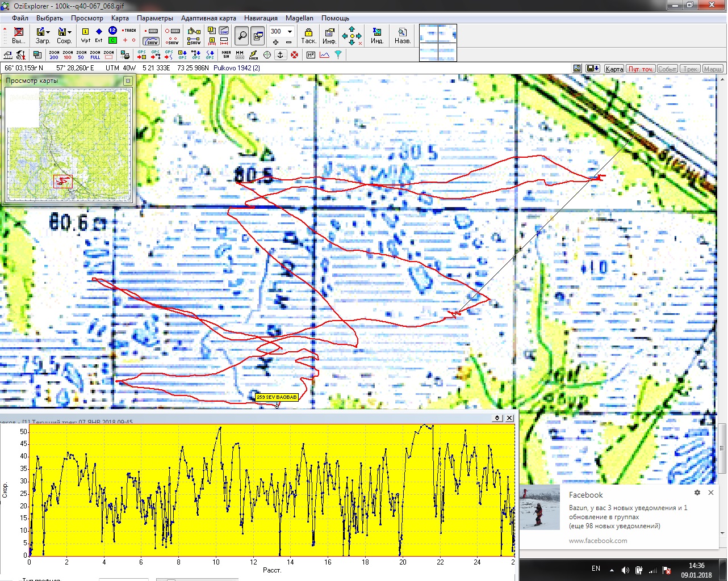Click the magnifier zoom window button
This screenshot has height=581, width=728.
click(242, 36)
